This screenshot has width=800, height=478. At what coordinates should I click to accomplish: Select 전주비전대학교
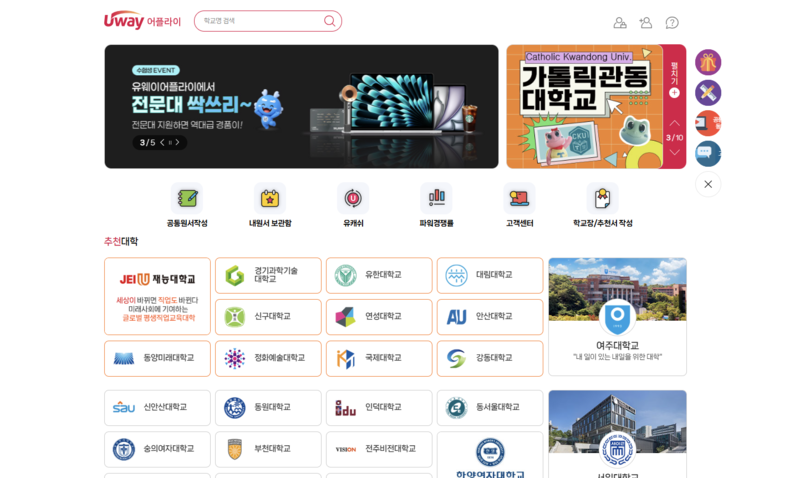pos(379,449)
